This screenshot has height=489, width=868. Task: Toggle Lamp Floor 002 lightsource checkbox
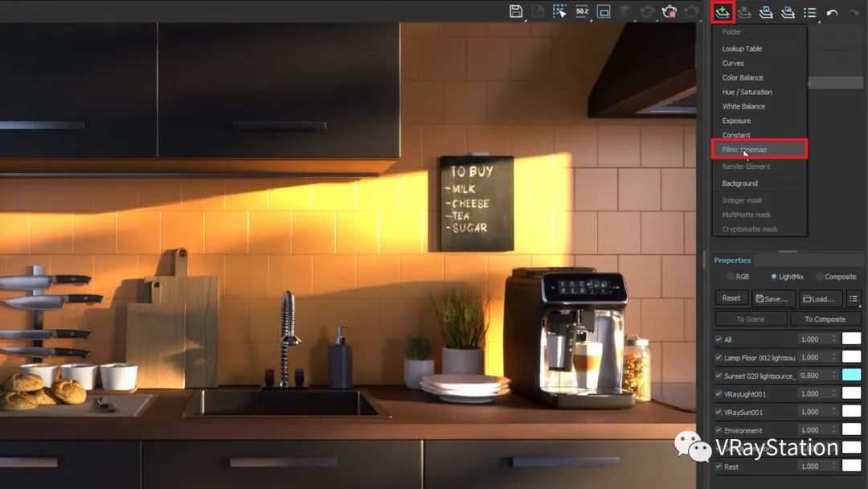[719, 358]
